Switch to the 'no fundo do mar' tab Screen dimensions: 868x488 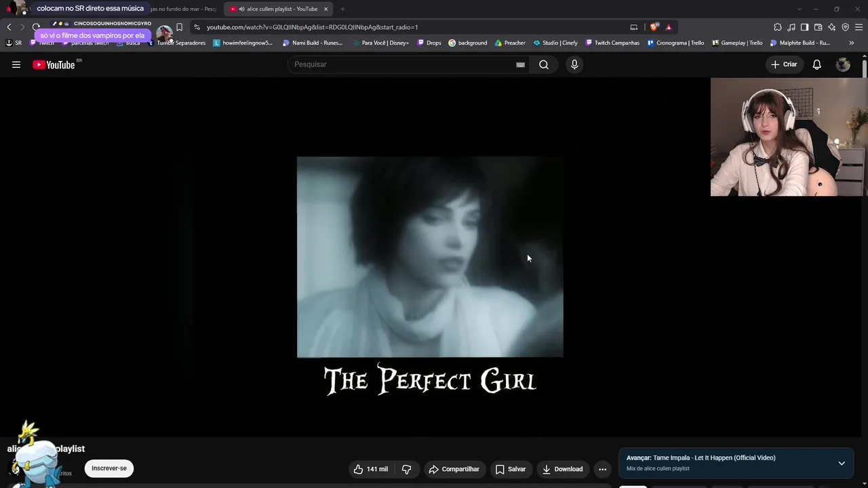point(183,9)
